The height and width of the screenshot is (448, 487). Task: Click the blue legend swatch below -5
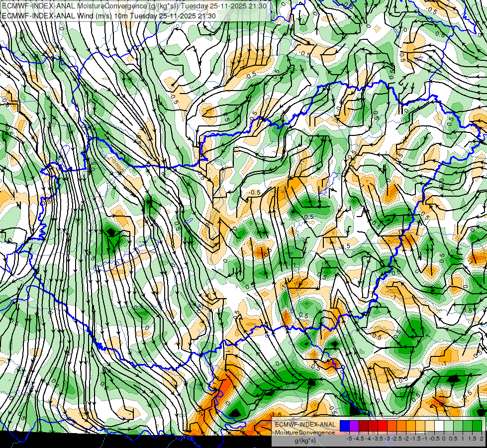[x=345, y=426]
